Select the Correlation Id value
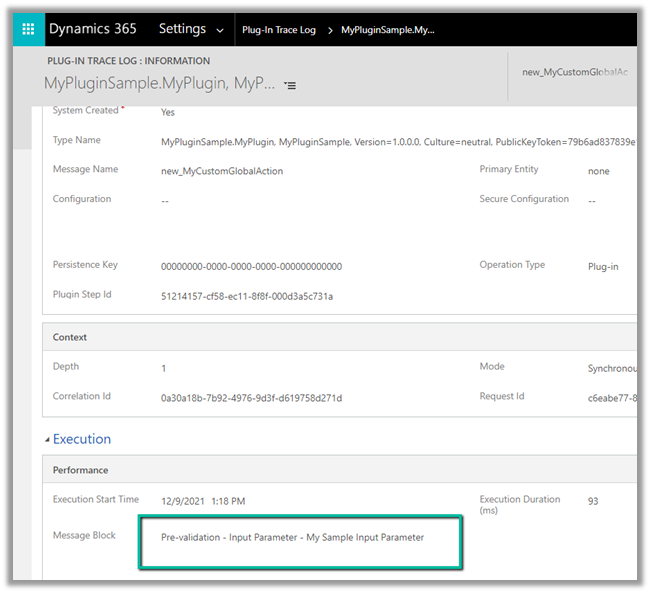650x593 pixels. click(251, 398)
